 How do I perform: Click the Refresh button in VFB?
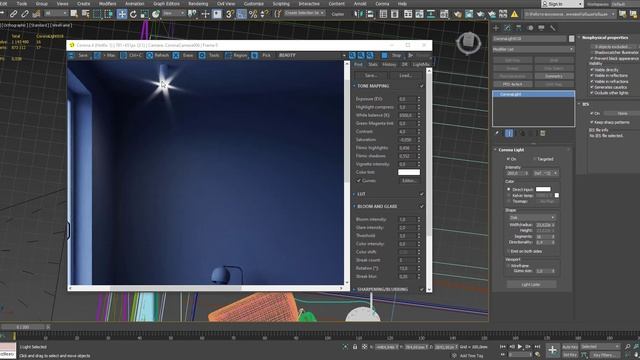click(158, 56)
